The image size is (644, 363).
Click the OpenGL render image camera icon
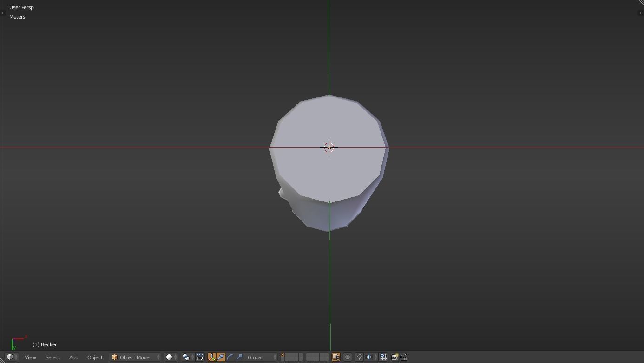click(394, 357)
